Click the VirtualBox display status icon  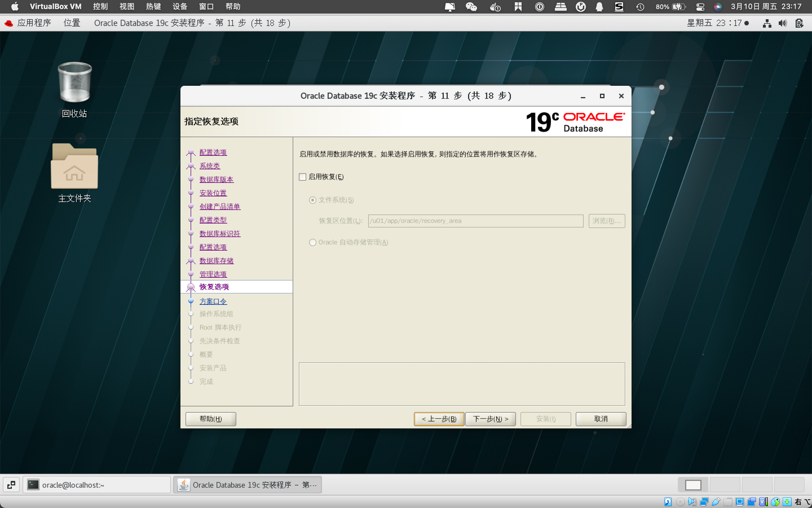click(739, 502)
